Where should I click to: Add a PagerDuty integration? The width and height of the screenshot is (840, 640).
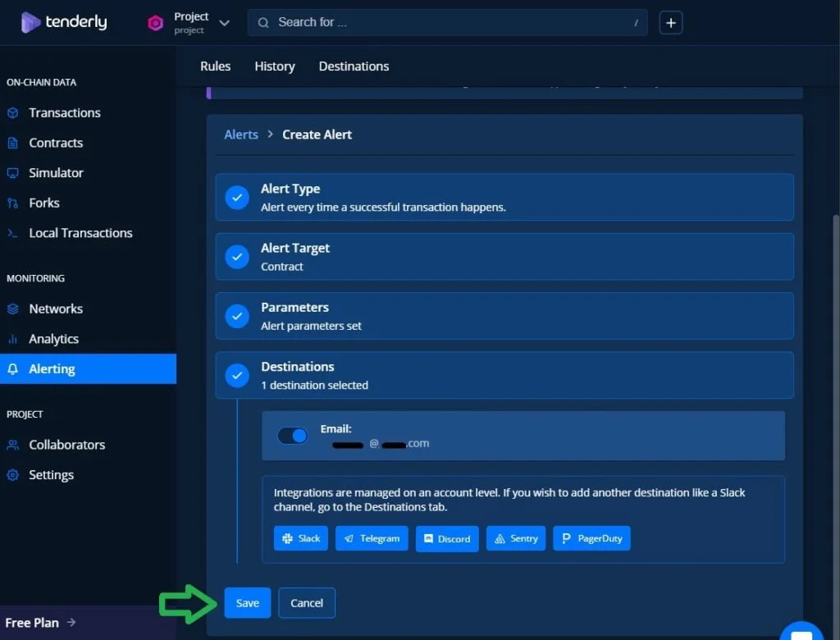591,538
